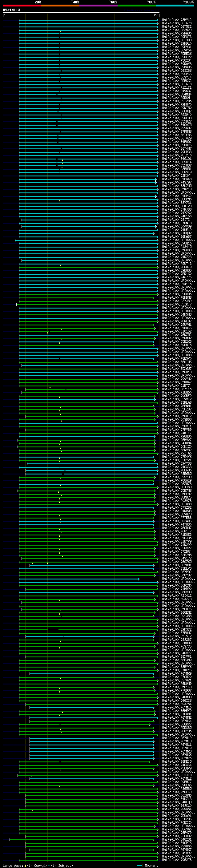Click the white query sequence ruler bar
This screenshot has height=868, width=197.
tap(81, 13)
